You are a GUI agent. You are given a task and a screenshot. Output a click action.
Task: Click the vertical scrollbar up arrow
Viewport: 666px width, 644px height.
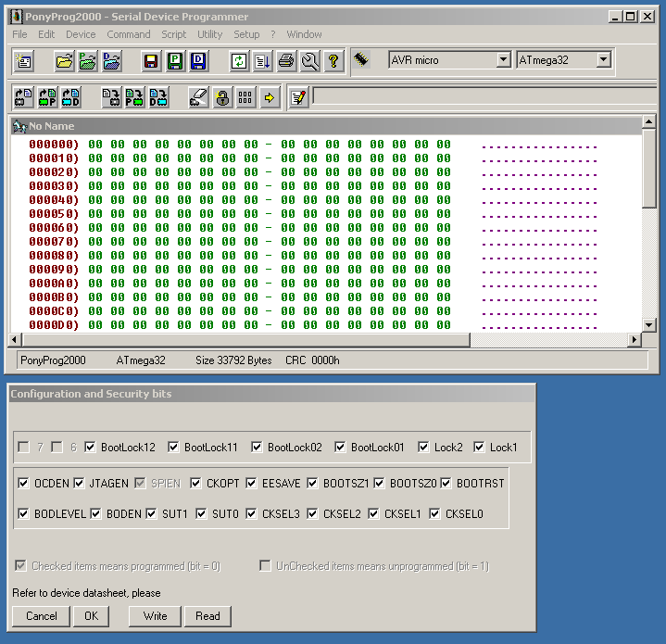click(648, 122)
